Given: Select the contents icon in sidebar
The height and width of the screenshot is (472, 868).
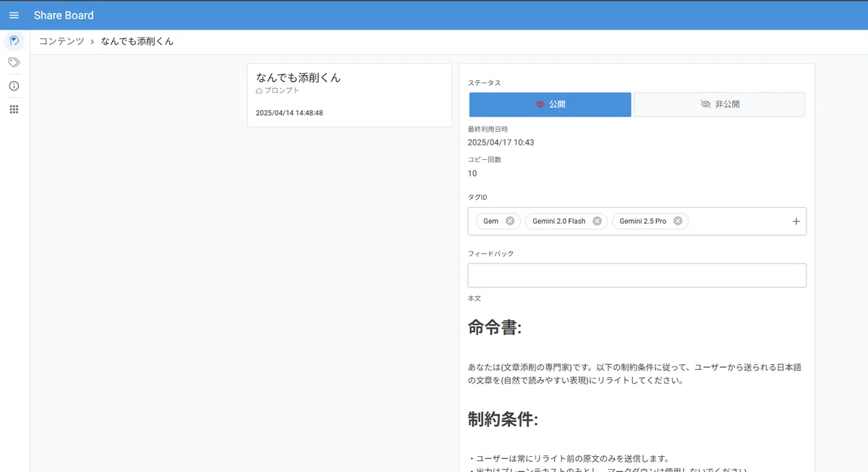Looking at the screenshot, I should (x=14, y=41).
